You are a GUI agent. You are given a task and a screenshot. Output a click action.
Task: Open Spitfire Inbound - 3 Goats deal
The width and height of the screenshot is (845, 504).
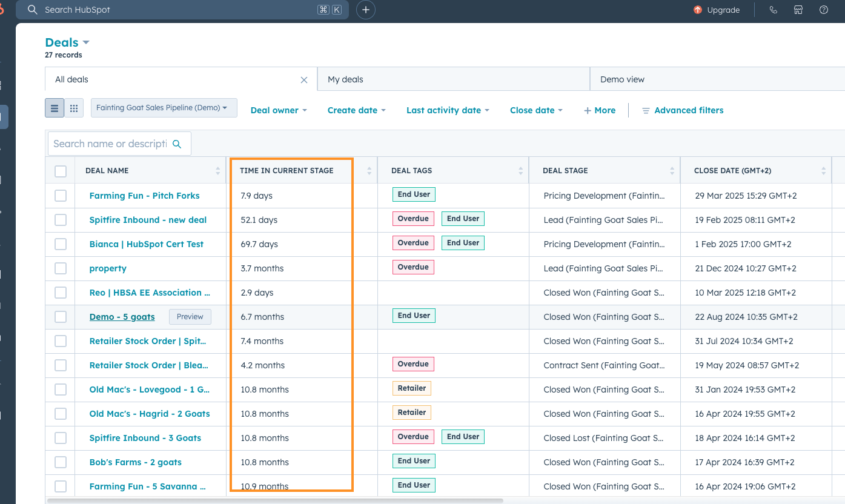pos(145,438)
